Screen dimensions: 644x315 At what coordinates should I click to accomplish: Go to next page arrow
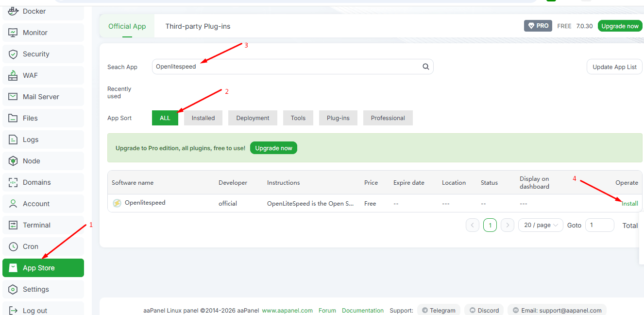coord(507,225)
